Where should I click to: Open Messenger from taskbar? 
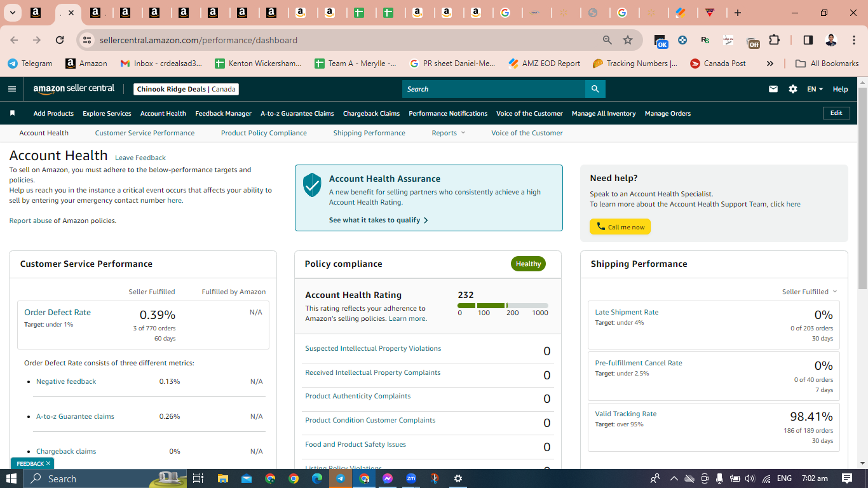pos(388,478)
